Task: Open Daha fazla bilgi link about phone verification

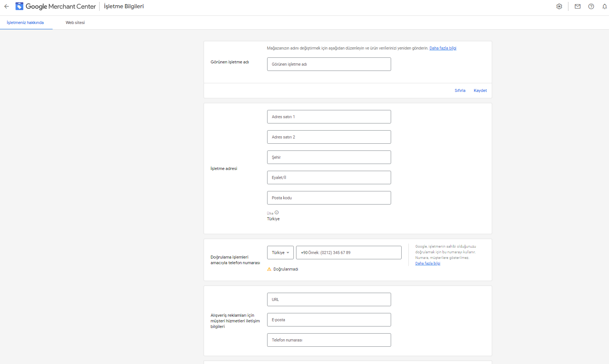Action: click(x=428, y=263)
